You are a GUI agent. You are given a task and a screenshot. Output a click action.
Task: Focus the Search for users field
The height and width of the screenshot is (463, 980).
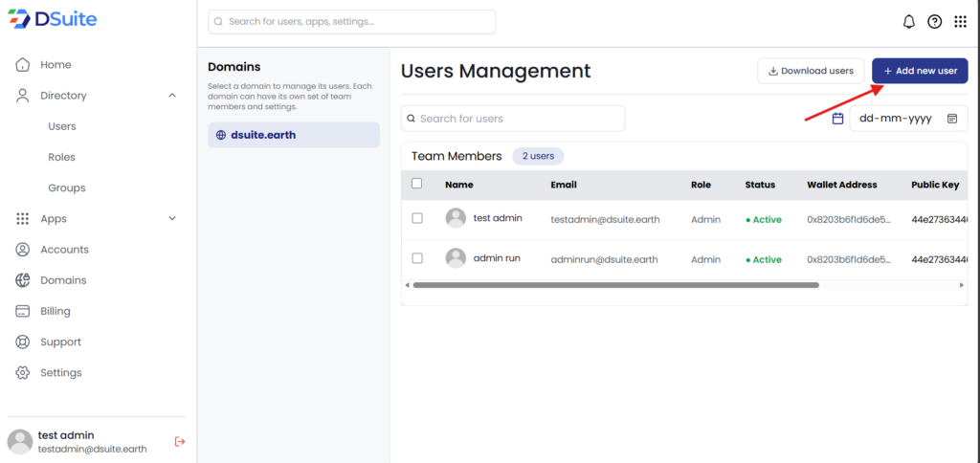click(517, 119)
